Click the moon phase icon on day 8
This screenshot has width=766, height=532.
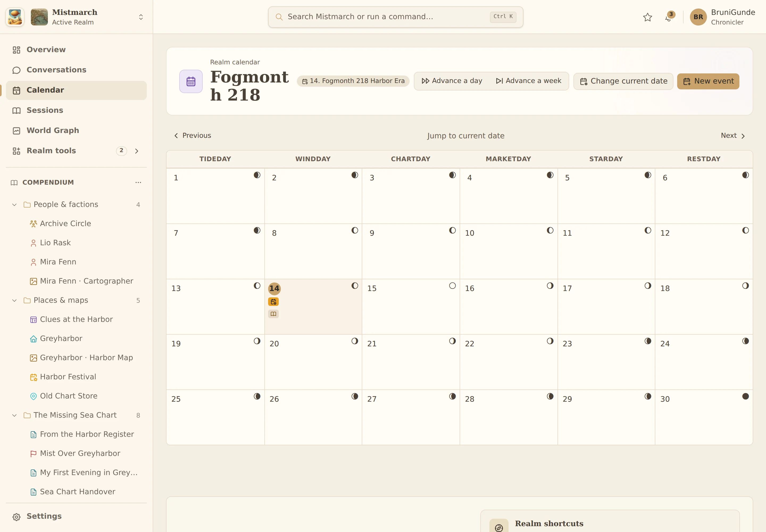click(355, 230)
